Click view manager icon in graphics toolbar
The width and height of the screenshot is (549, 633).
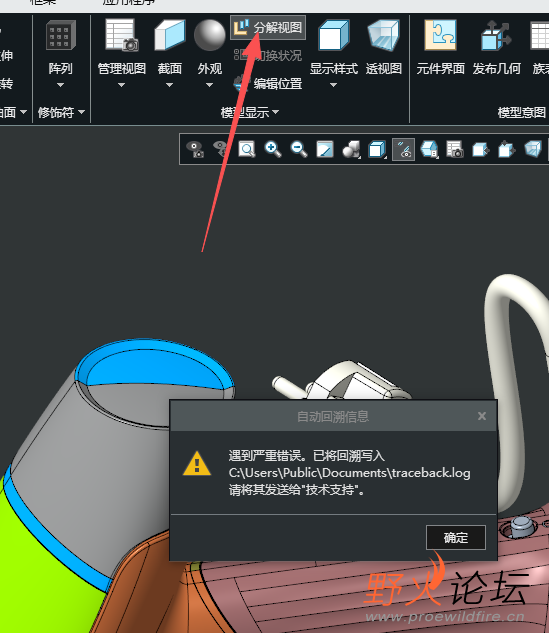(x=455, y=149)
